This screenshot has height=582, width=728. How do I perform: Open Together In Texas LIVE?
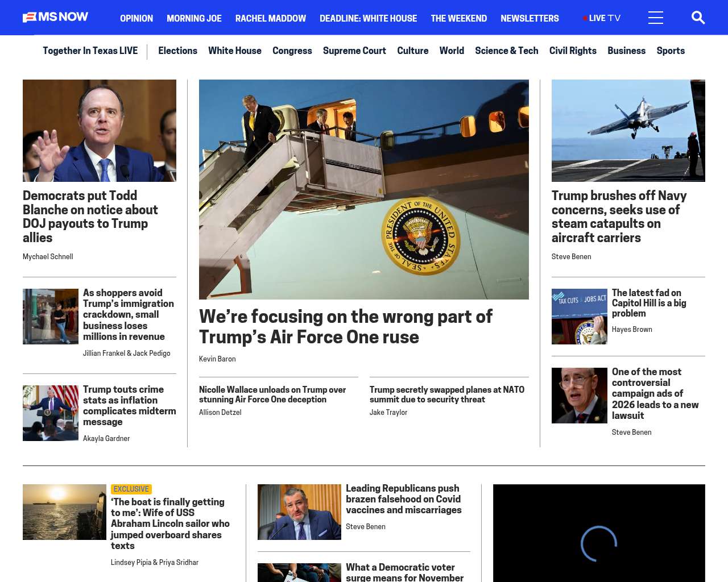tap(90, 51)
